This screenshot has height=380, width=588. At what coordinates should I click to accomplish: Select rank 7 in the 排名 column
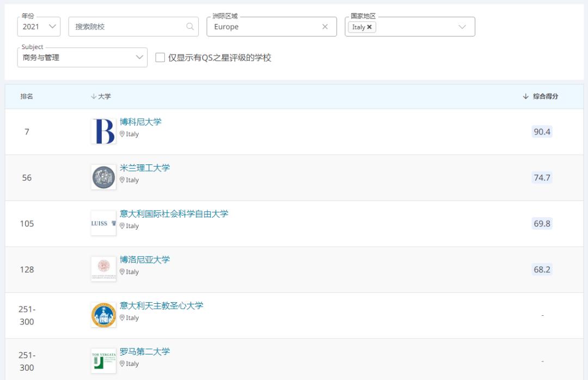pos(27,132)
